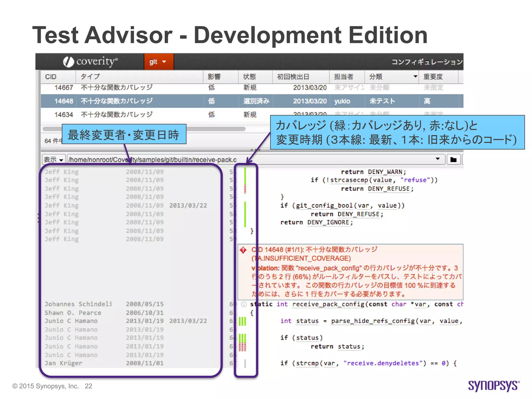
Task: Click classification cell '未テスト'
Action: 382,101
